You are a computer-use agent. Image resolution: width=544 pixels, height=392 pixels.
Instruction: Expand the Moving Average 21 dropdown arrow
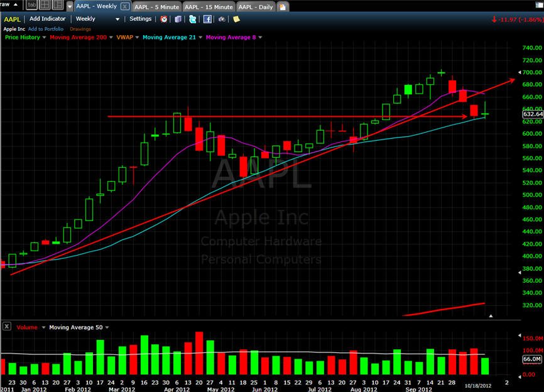[200, 38]
